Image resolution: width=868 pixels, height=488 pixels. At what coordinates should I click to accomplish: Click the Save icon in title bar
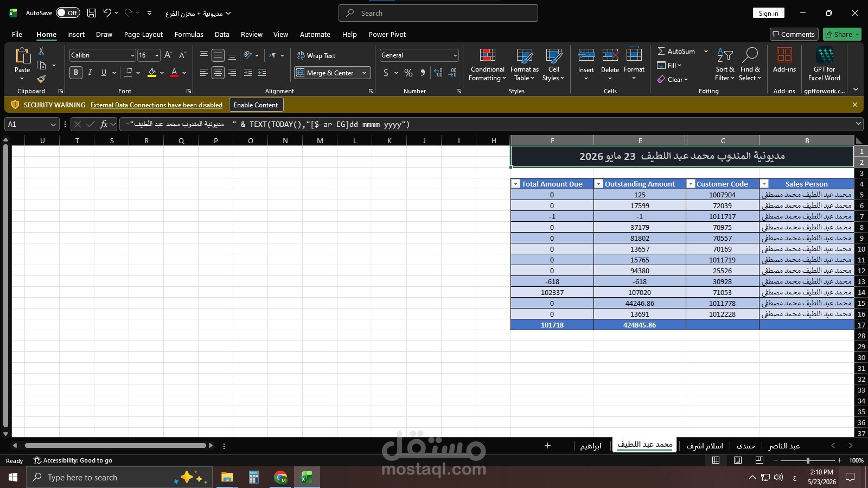coord(92,13)
